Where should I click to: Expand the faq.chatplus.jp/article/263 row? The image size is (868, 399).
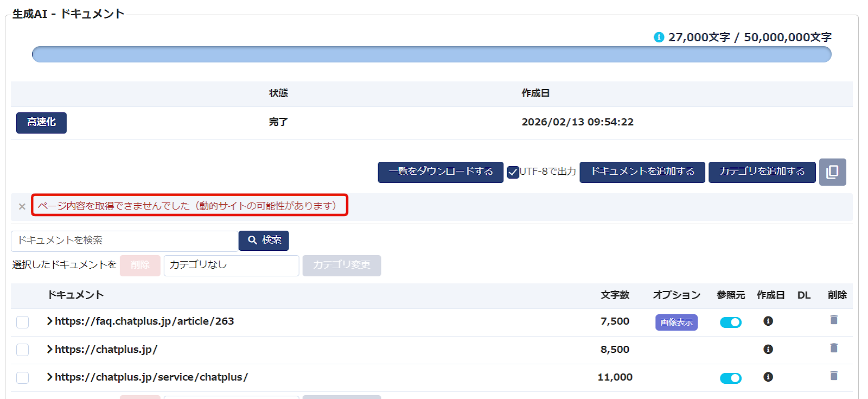pyautogui.click(x=50, y=321)
